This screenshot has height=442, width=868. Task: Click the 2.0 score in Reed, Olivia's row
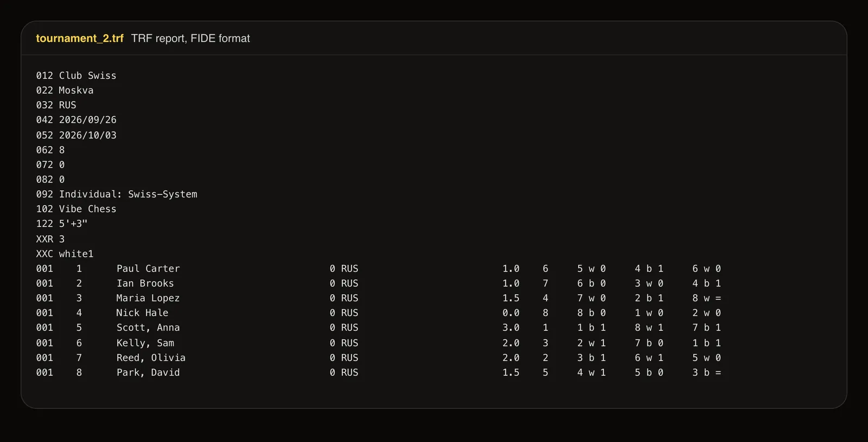(x=511, y=357)
